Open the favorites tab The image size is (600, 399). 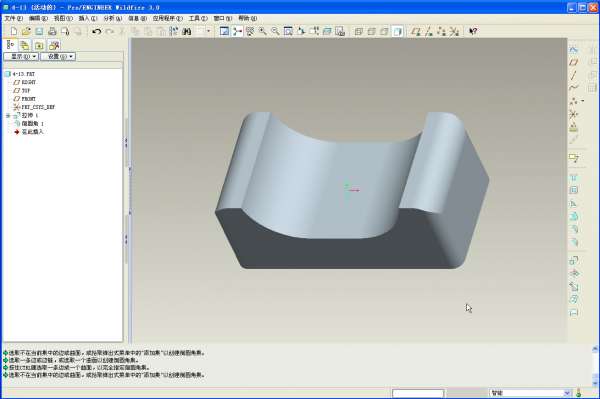39,46
